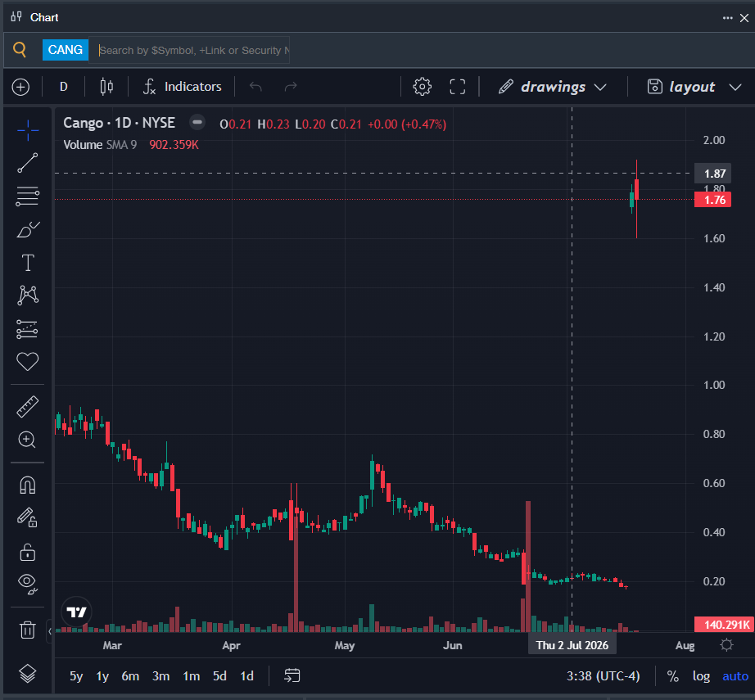Select the 6m time range
Screen dimensions: 755x700
(130, 676)
